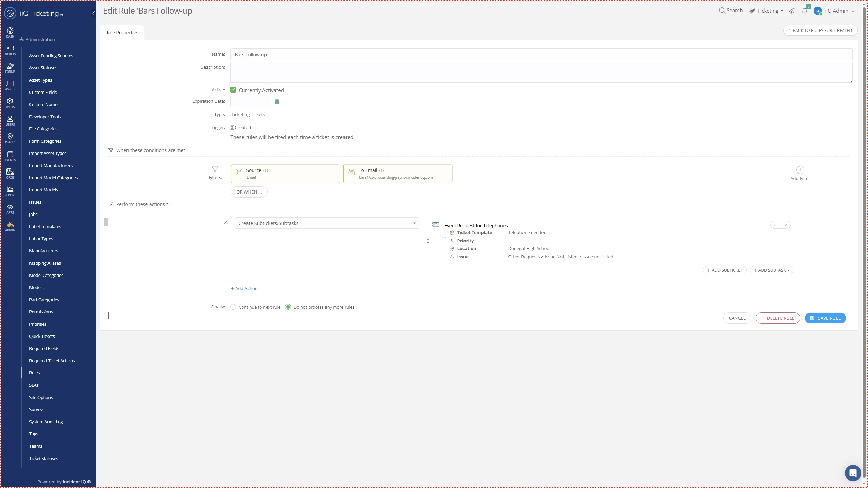Uncheck the Currently Activated checkbox
The width and height of the screenshot is (868, 488).
tap(233, 90)
